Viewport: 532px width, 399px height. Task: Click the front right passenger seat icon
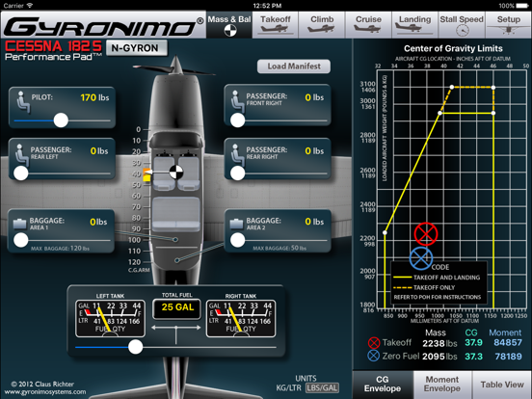(237, 100)
